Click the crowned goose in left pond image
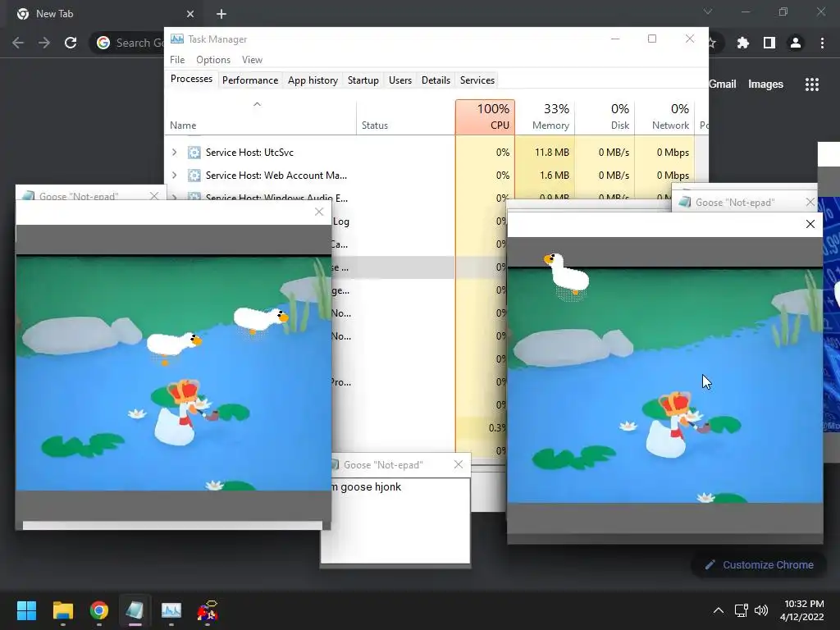Image resolution: width=840 pixels, height=630 pixels. pyautogui.click(x=181, y=413)
